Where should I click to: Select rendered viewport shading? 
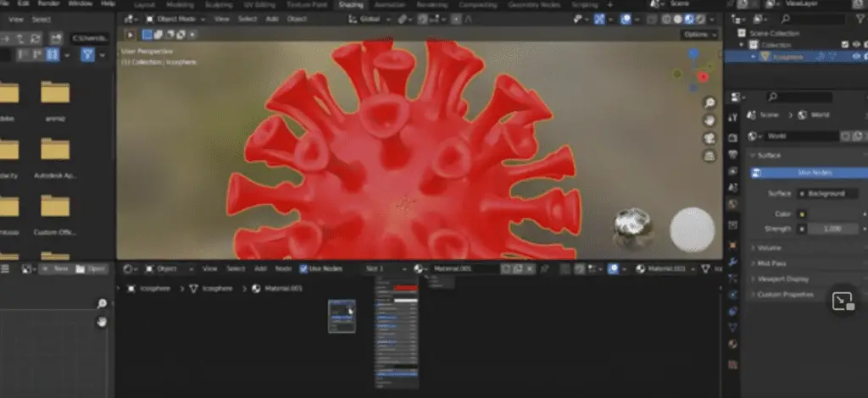[x=700, y=19]
